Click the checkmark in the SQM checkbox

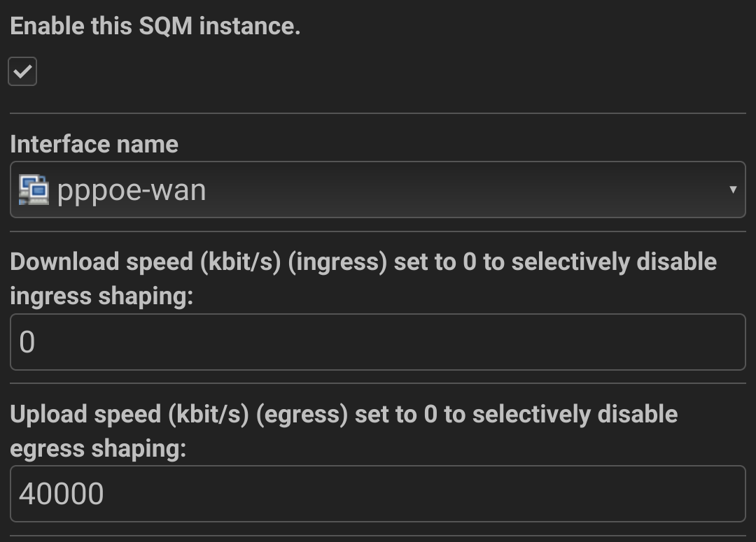[x=22, y=71]
